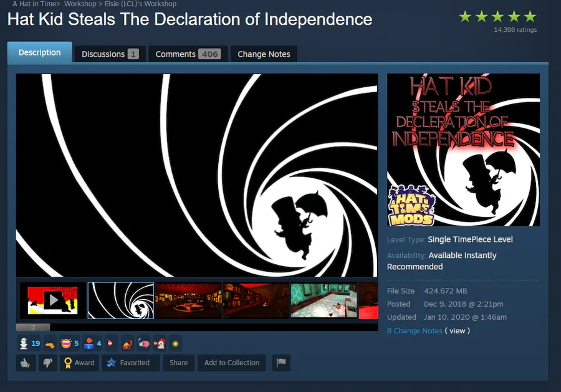Viewport: 561px width, 392px height.
Task: Switch to the Discussions tab
Action: [109, 54]
